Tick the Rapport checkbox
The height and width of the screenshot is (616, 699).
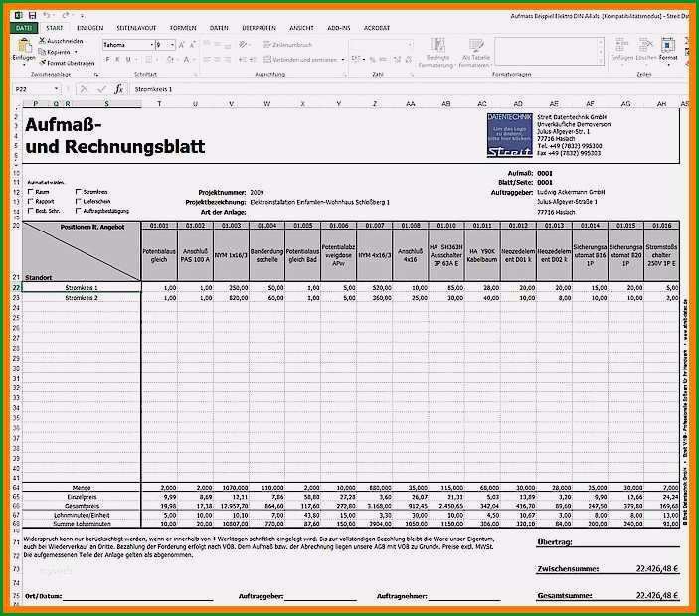[30, 202]
